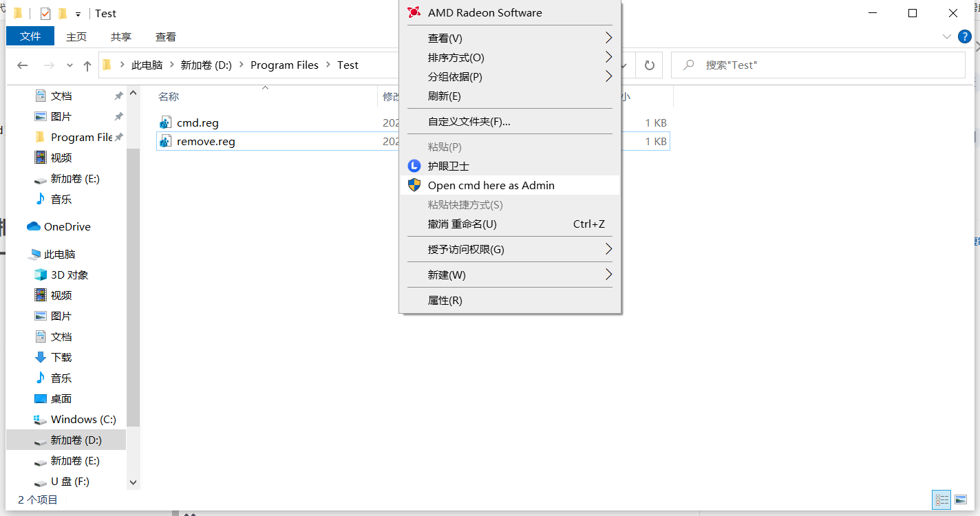Choose 自定义文件夹(F)... menu entry
The height and width of the screenshot is (516, 980).
pos(510,121)
